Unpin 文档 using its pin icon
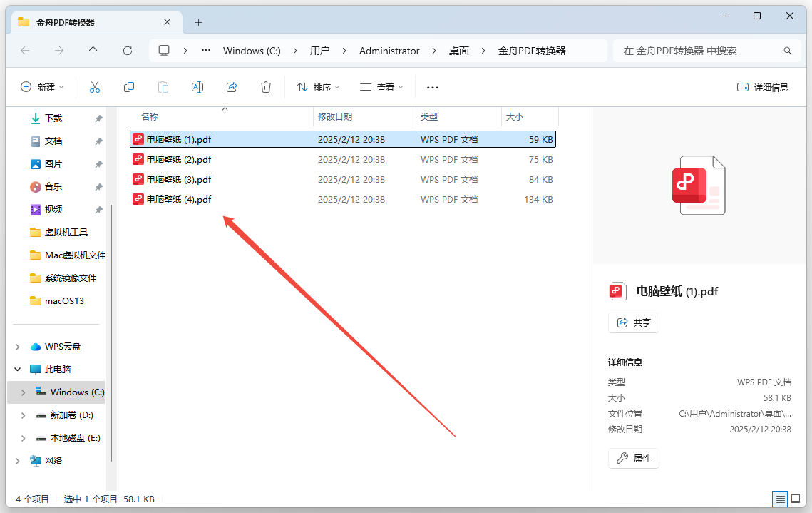The width and height of the screenshot is (812, 513). [x=98, y=141]
